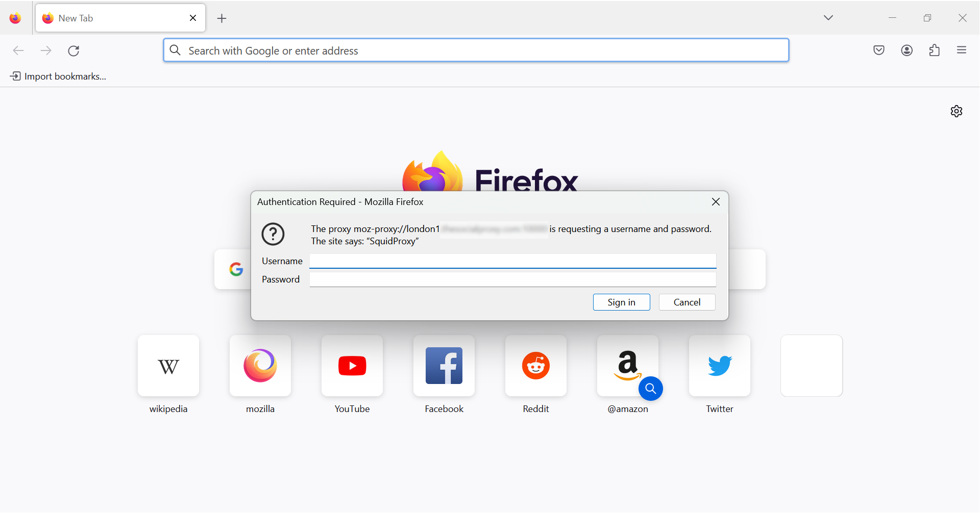
Task: Focus the address bar search field
Action: tap(476, 50)
